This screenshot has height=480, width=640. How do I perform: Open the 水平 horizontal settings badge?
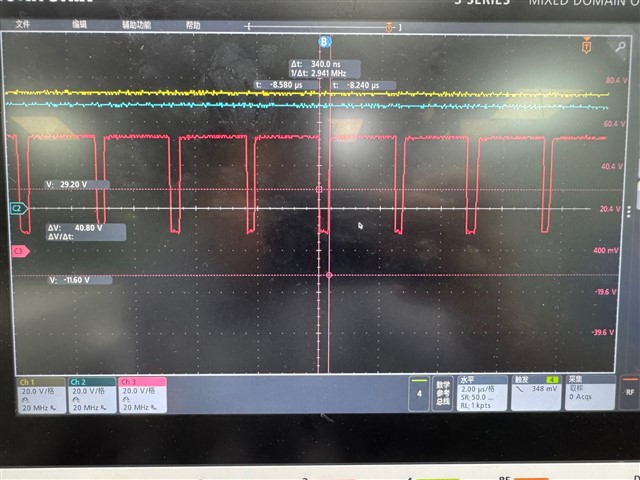[x=482, y=393]
